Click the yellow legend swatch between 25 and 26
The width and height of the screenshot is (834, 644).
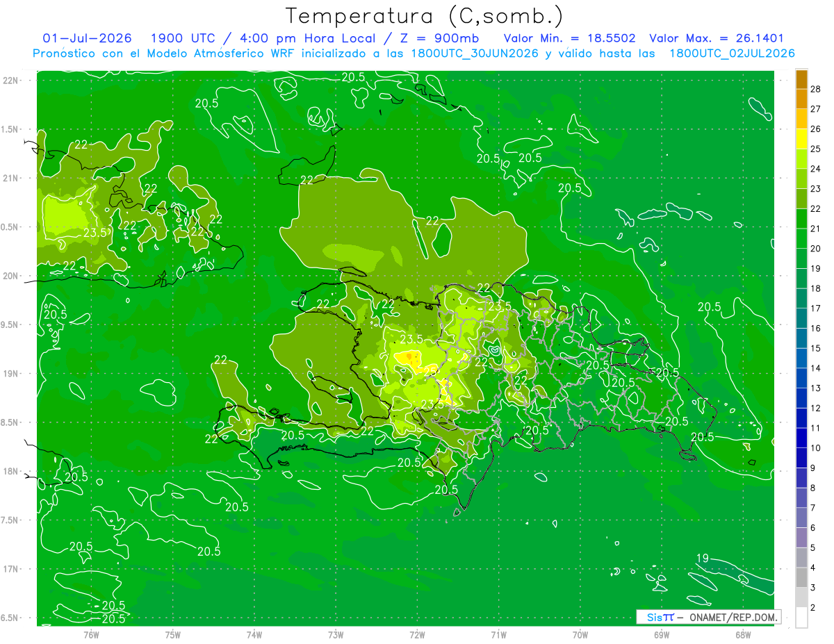(x=801, y=139)
